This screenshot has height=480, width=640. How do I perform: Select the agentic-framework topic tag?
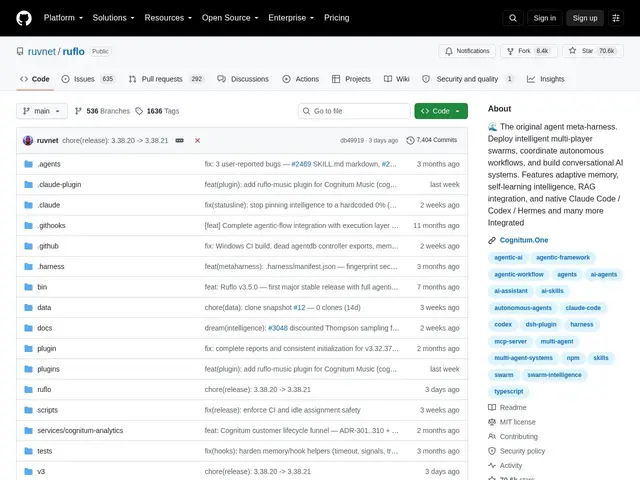click(x=563, y=258)
